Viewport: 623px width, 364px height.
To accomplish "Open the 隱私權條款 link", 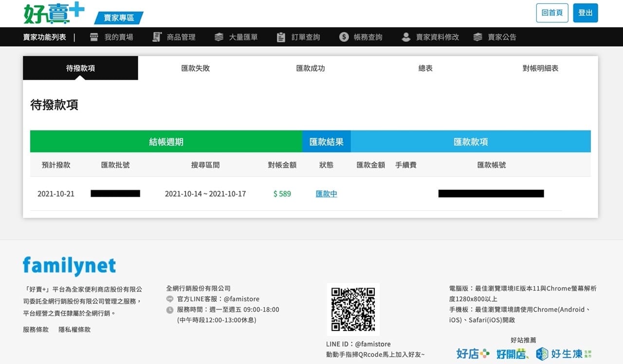I will 74,329.
